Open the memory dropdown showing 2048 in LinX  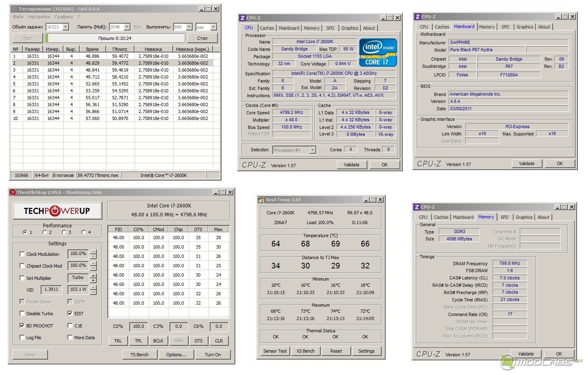(127, 27)
